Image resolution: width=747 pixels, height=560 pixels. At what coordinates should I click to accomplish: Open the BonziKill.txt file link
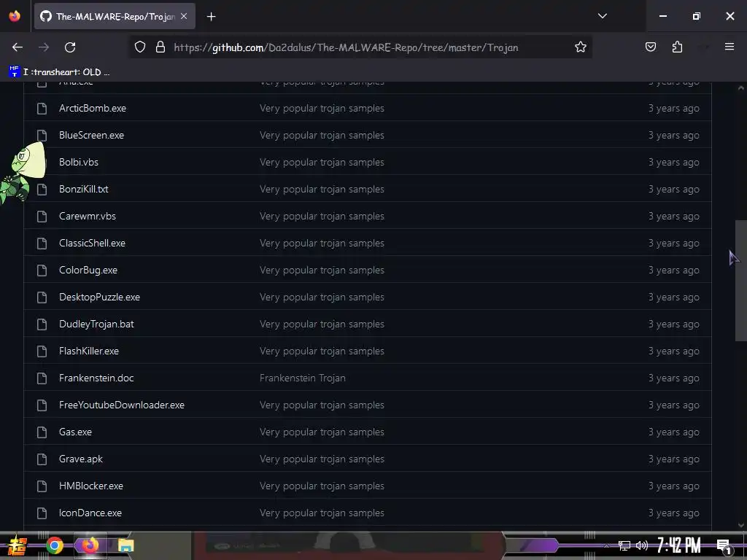(x=83, y=189)
